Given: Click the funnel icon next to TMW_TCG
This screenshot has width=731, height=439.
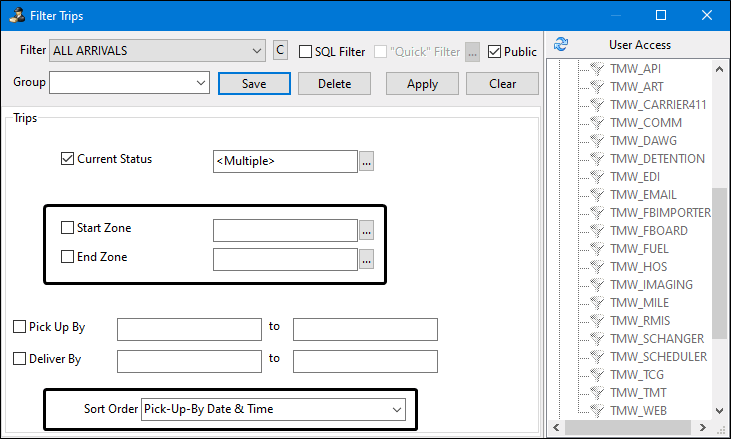Looking at the screenshot, I should point(597,375).
